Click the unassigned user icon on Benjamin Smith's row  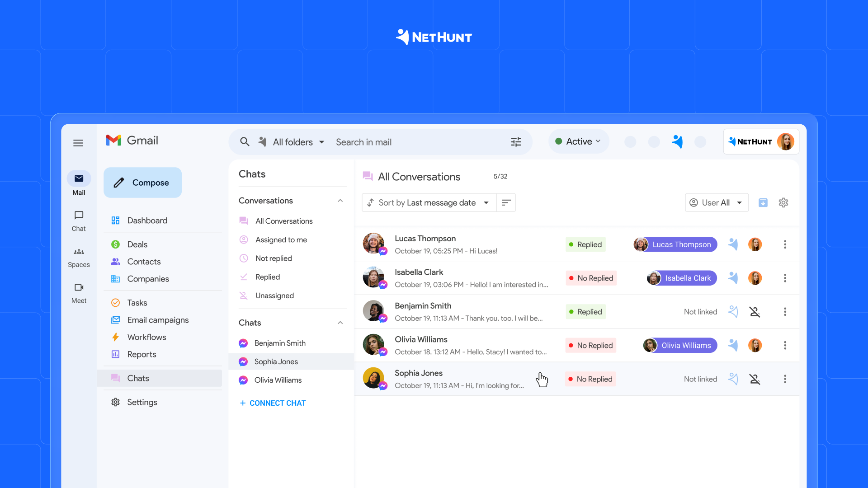pos(755,311)
